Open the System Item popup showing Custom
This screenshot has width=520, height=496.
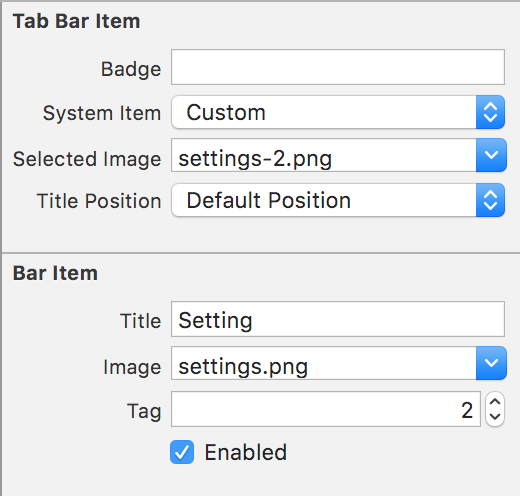tap(338, 112)
